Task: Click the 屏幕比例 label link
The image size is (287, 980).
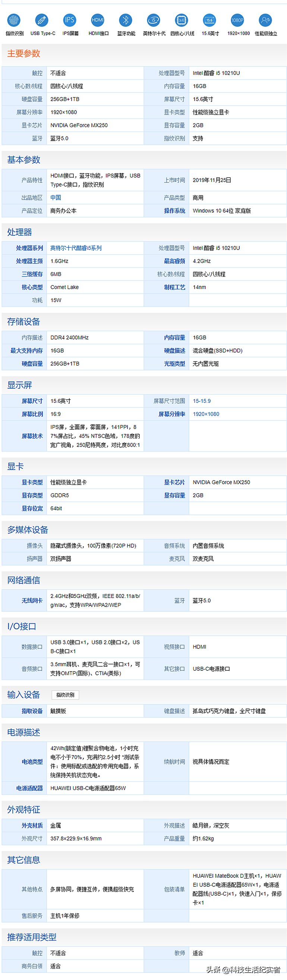Action: tap(32, 414)
